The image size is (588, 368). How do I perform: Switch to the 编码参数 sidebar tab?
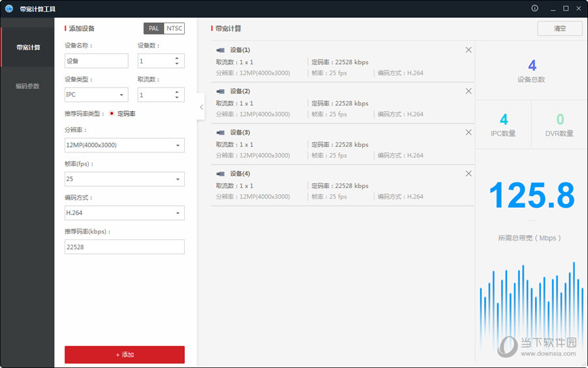point(27,86)
